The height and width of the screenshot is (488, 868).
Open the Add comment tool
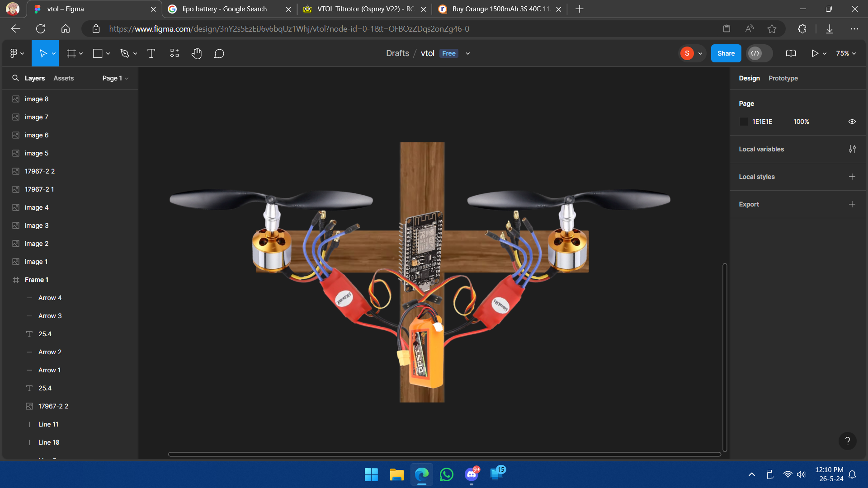click(x=219, y=53)
